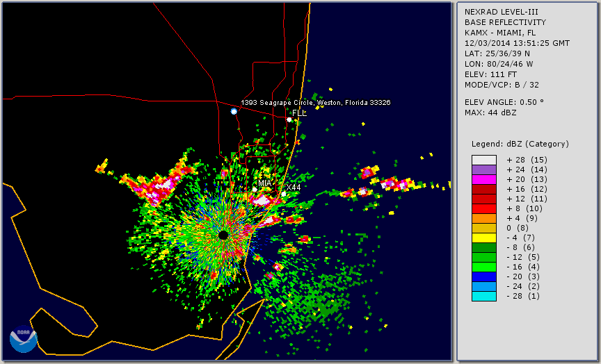Select the -12 (5) green legend swatch

click(484, 257)
